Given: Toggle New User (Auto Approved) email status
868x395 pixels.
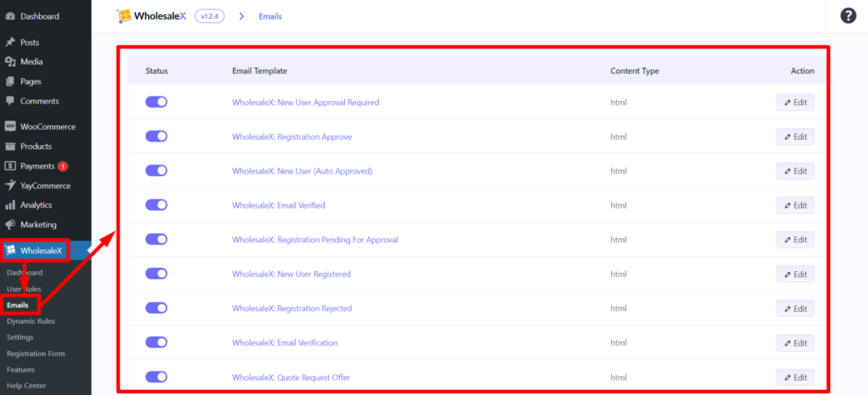Looking at the screenshot, I should tap(156, 170).
